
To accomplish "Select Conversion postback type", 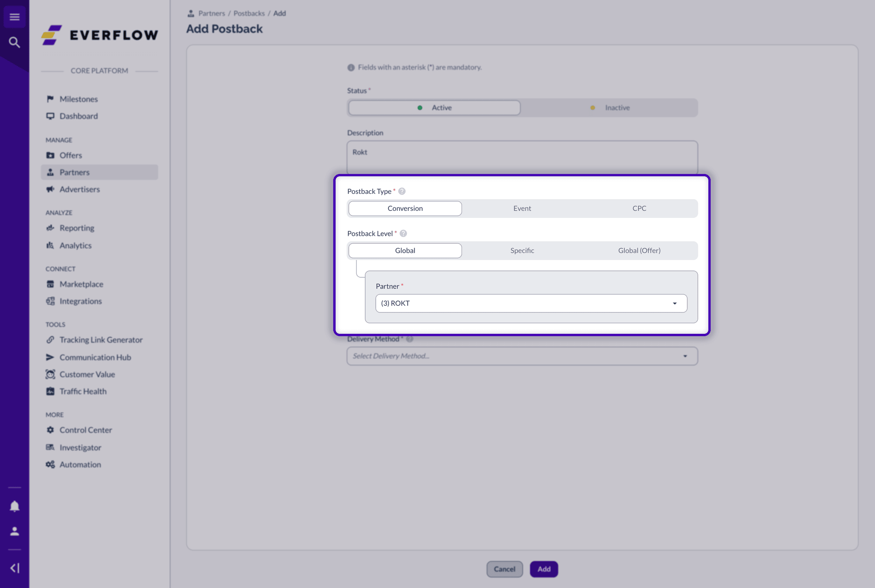I will 405,208.
